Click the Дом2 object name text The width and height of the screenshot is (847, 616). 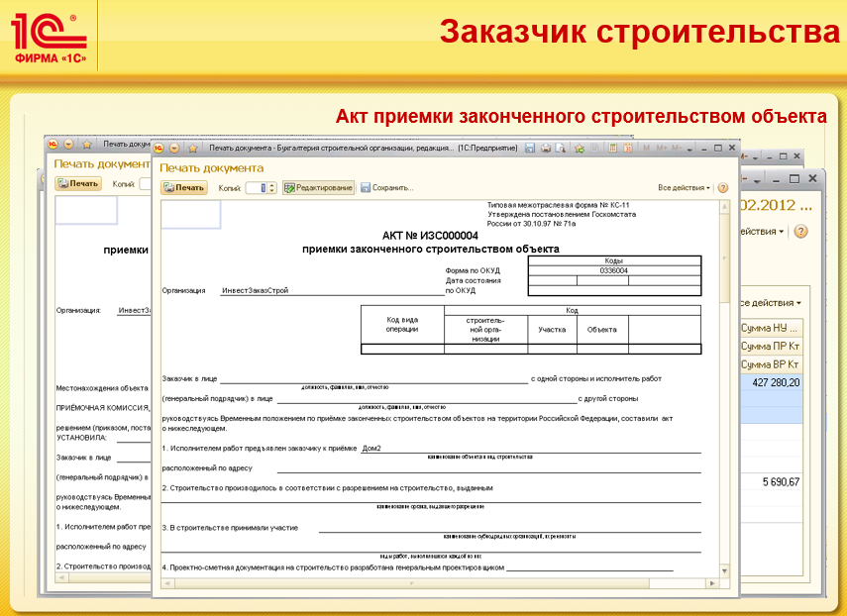tap(371, 448)
